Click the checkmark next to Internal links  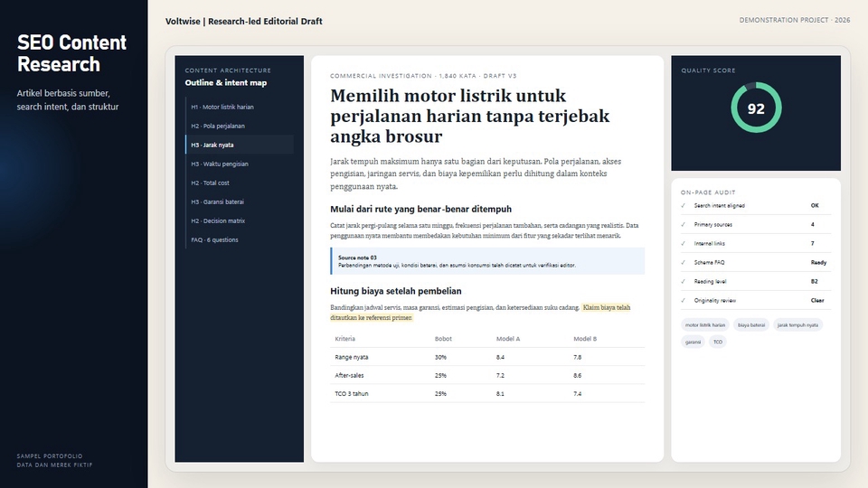click(684, 243)
